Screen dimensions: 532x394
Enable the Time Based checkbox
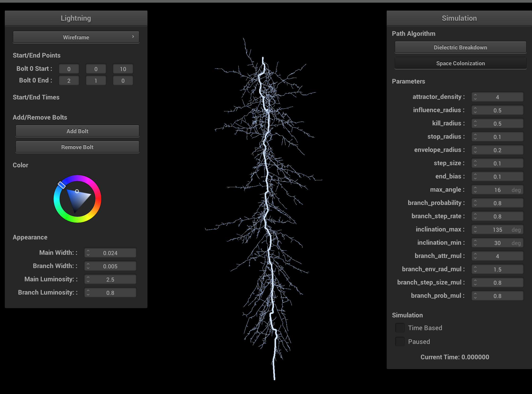tap(400, 328)
